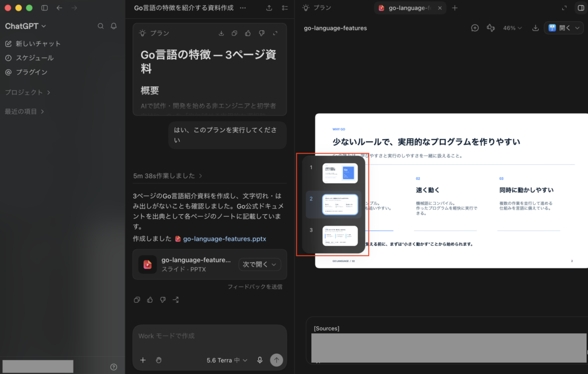Send message with the up arrow button
The width and height of the screenshot is (588, 374).
(x=276, y=360)
